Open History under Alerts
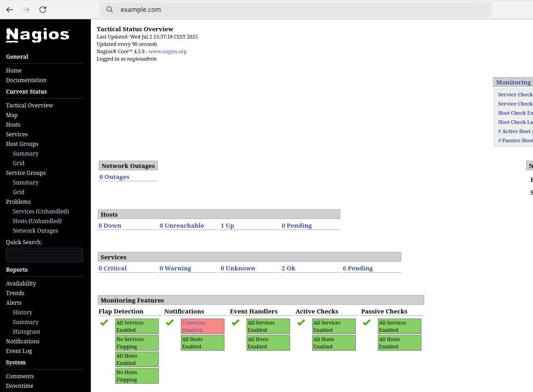The image size is (533, 392). click(22, 313)
